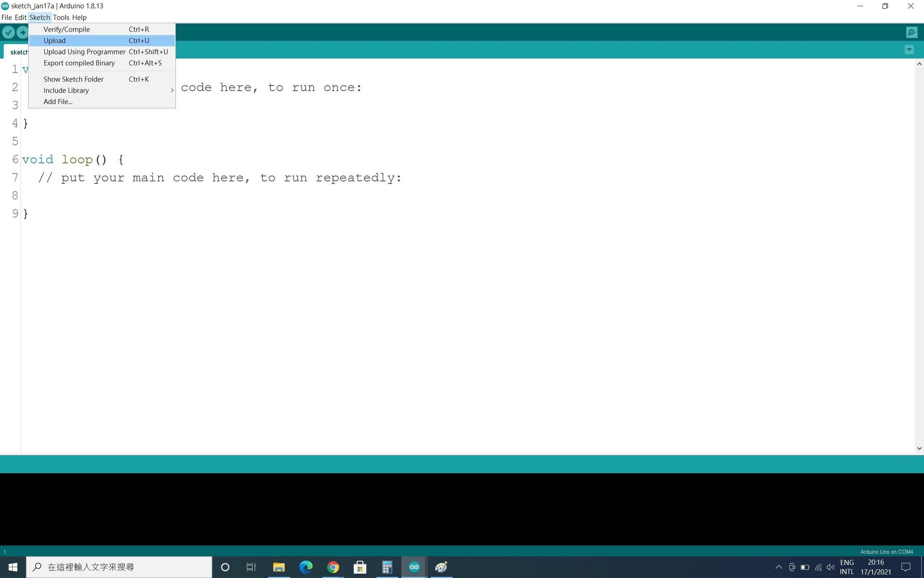Viewport: 924px width, 578px height.
Task: Open the Calculator taskbar icon
Action: (x=387, y=567)
